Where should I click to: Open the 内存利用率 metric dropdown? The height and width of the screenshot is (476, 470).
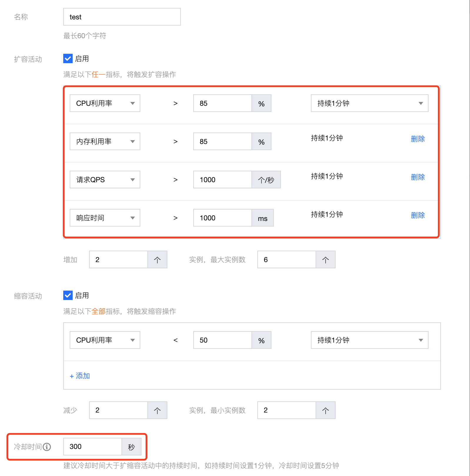105,141
